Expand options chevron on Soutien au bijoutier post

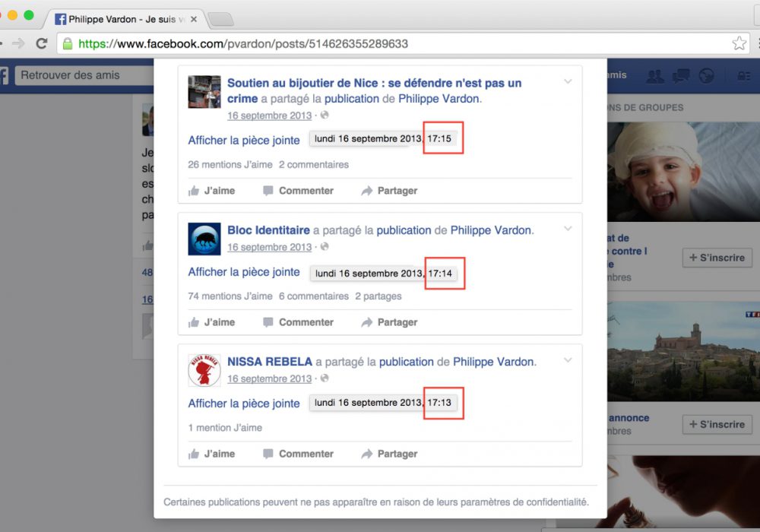coord(568,81)
